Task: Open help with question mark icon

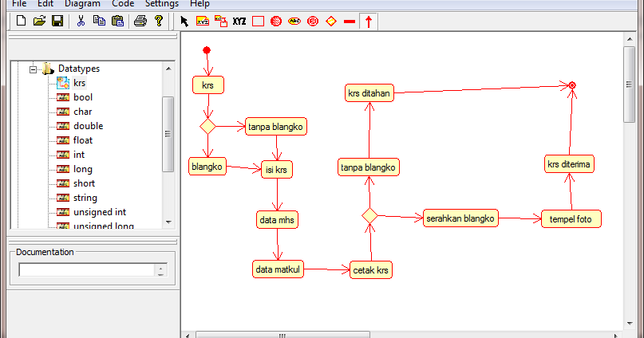Action: tap(159, 21)
